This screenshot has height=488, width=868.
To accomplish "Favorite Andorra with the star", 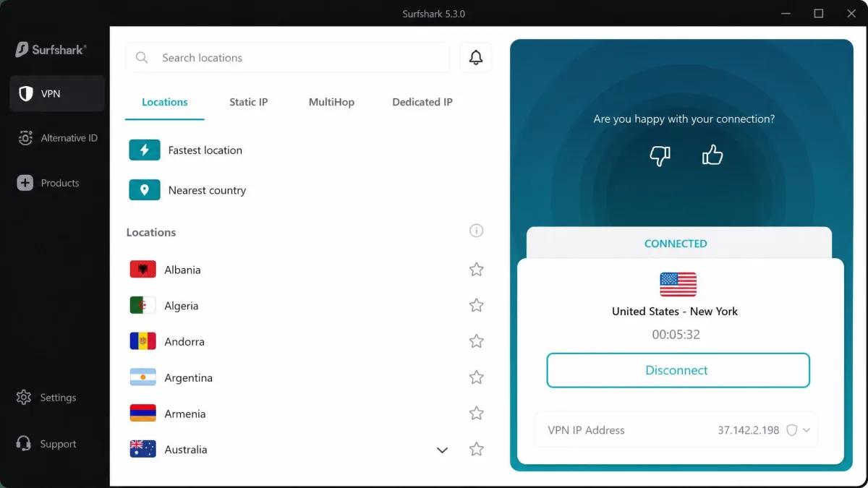I will [x=476, y=341].
